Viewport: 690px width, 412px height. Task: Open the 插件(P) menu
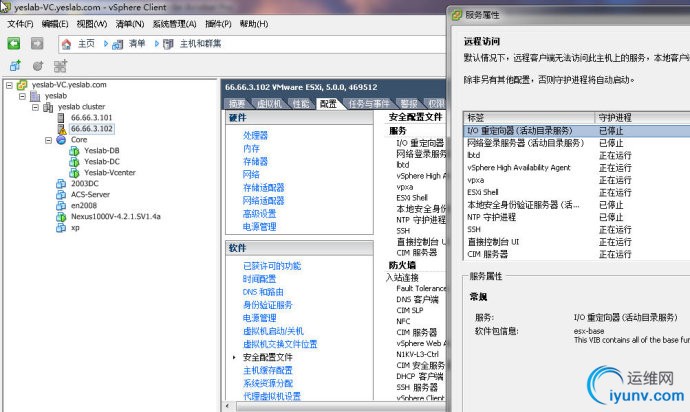click(218, 24)
